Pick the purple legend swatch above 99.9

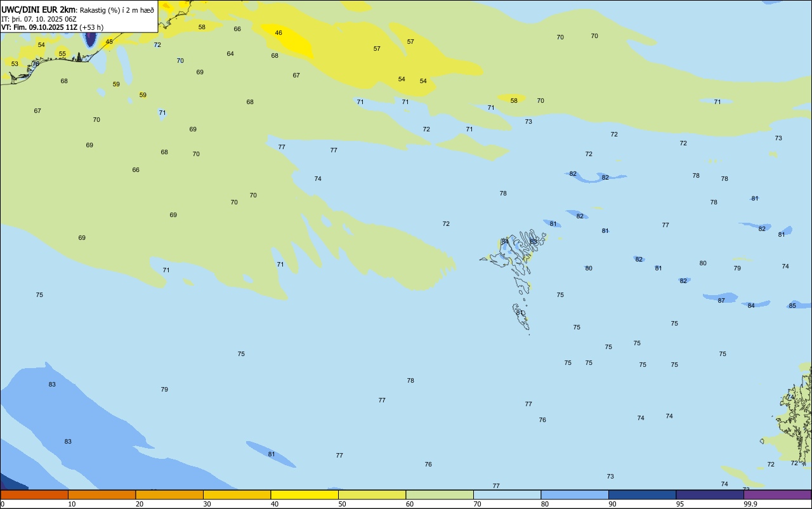click(x=777, y=494)
